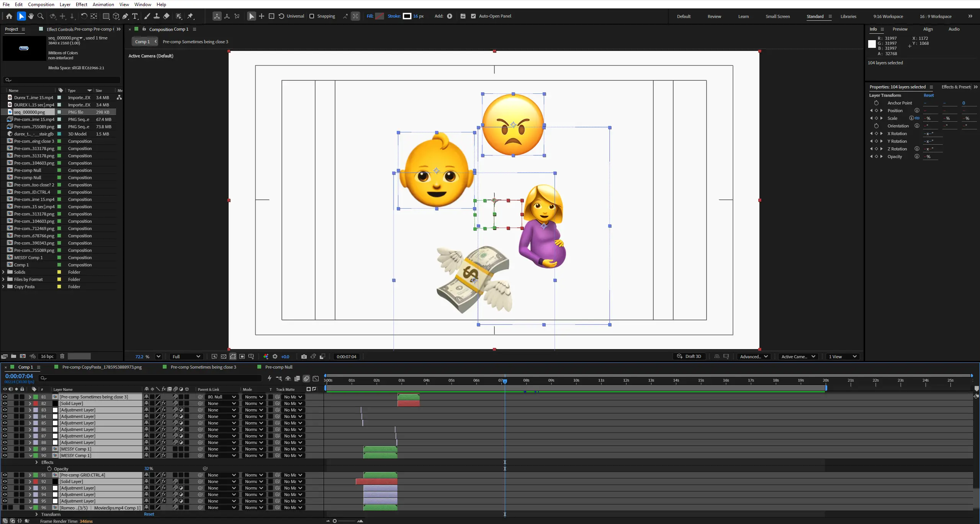Open the Active Camera view dropdown
Viewport: 980px width, 524px height.
click(x=798, y=356)
